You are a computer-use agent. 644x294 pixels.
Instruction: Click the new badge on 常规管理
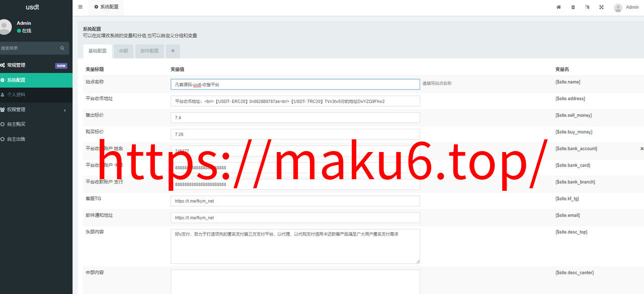click(61, 65)
